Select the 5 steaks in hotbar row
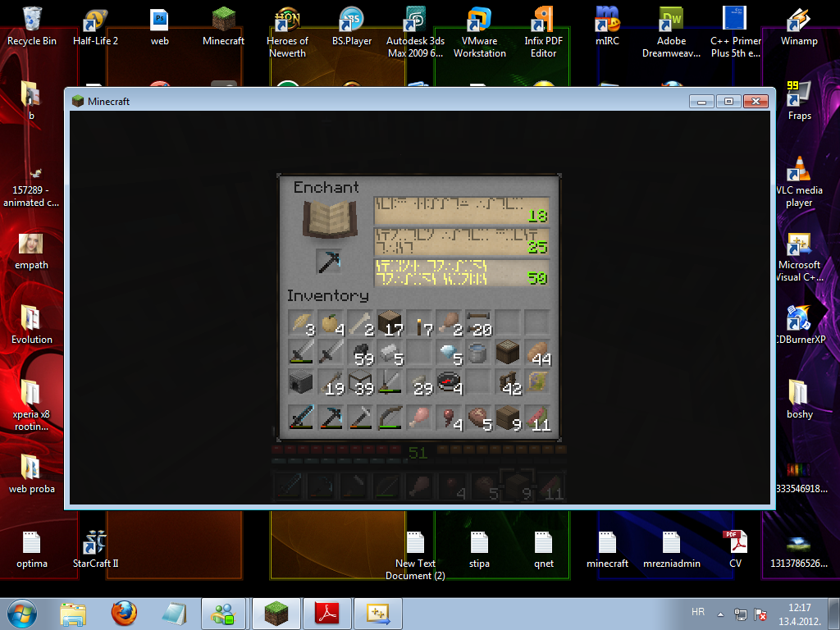The height and width of the screenshot is (630, 840). click(x=478, y=418)
